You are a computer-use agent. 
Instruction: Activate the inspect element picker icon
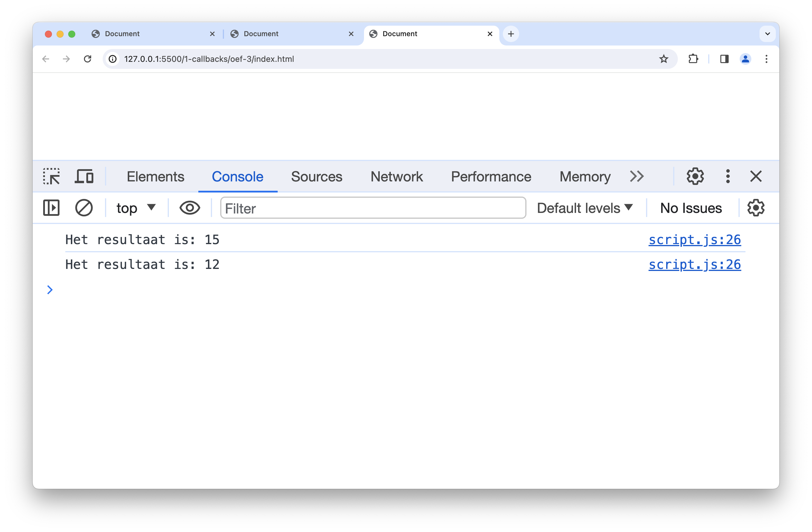tap(52, 176)
